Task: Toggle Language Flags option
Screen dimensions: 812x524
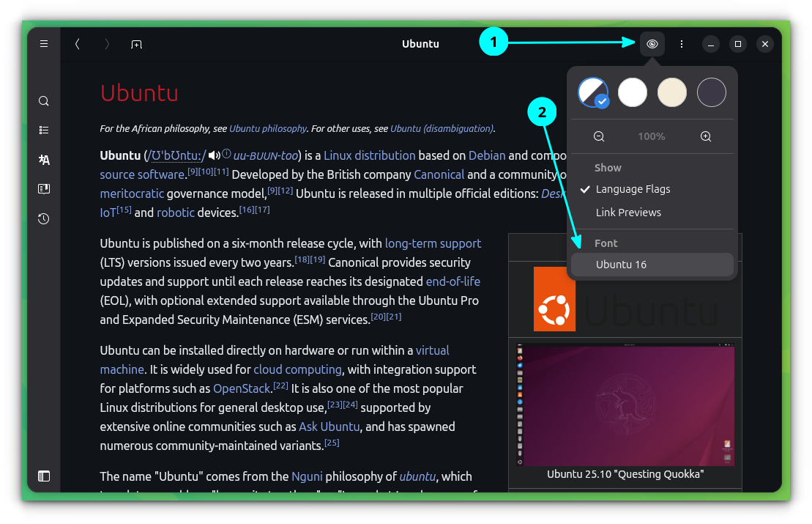Action: click(x=652, y=189)
